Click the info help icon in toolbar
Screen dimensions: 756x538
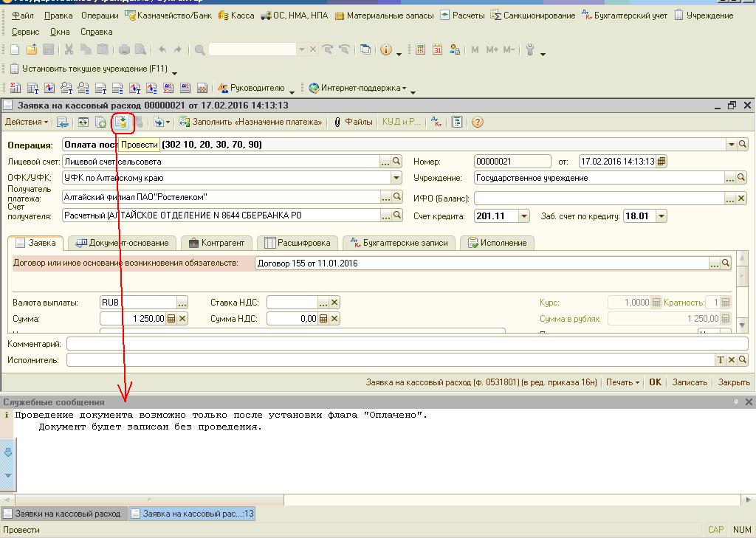pyautogui.click(x=385, y=49)
